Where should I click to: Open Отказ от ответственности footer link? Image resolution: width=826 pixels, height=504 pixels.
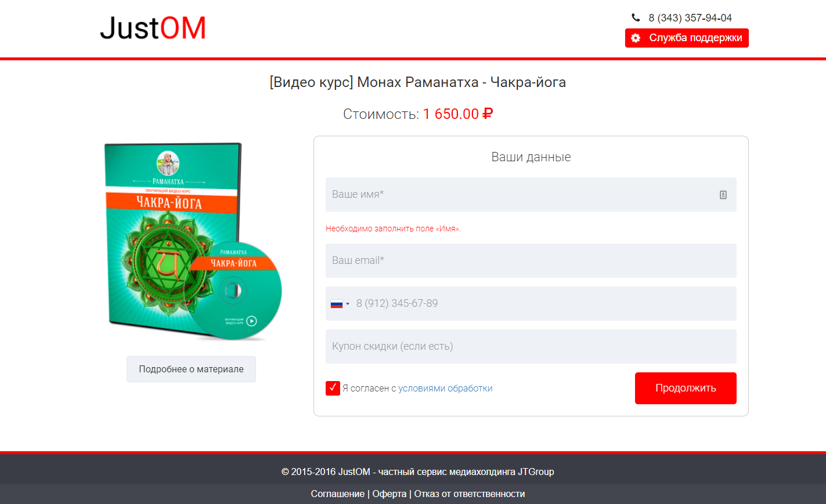[x=470, y=494]
